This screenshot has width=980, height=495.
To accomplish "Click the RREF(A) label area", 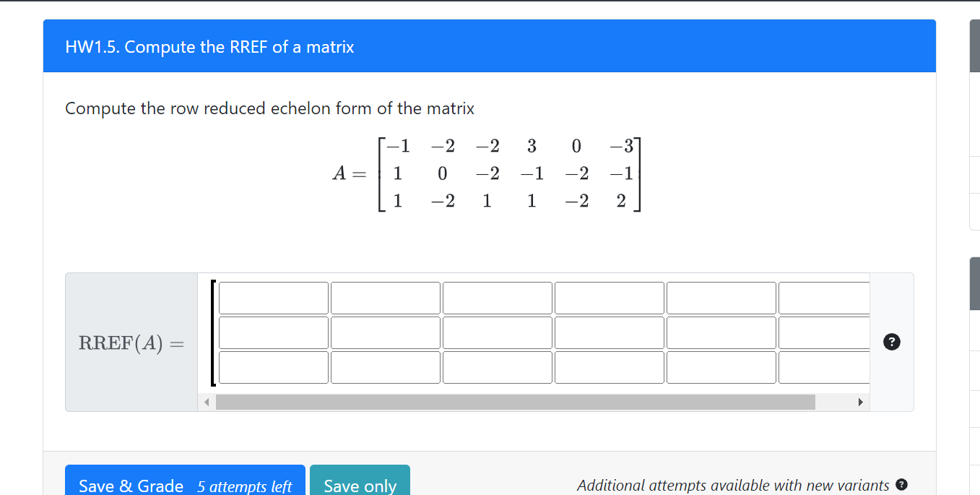I will point(131,342).
